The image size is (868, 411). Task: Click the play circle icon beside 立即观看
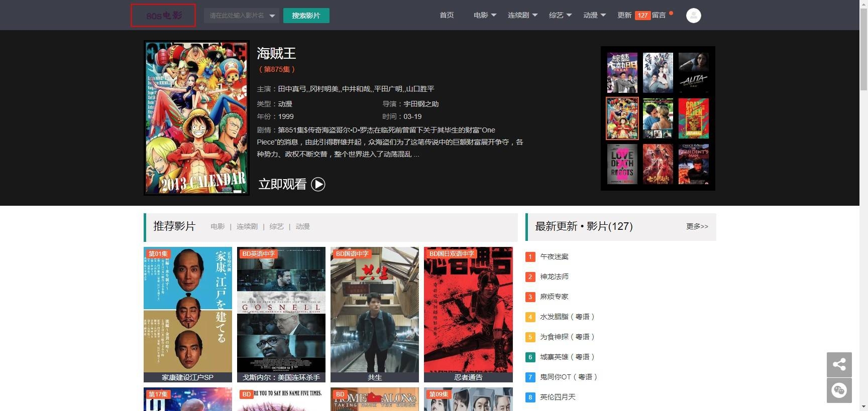pyautogui.click(x=318, y=184)
